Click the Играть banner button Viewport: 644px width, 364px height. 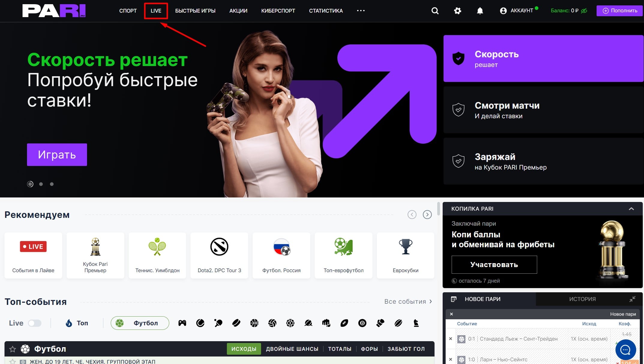(x=57, y=155)
